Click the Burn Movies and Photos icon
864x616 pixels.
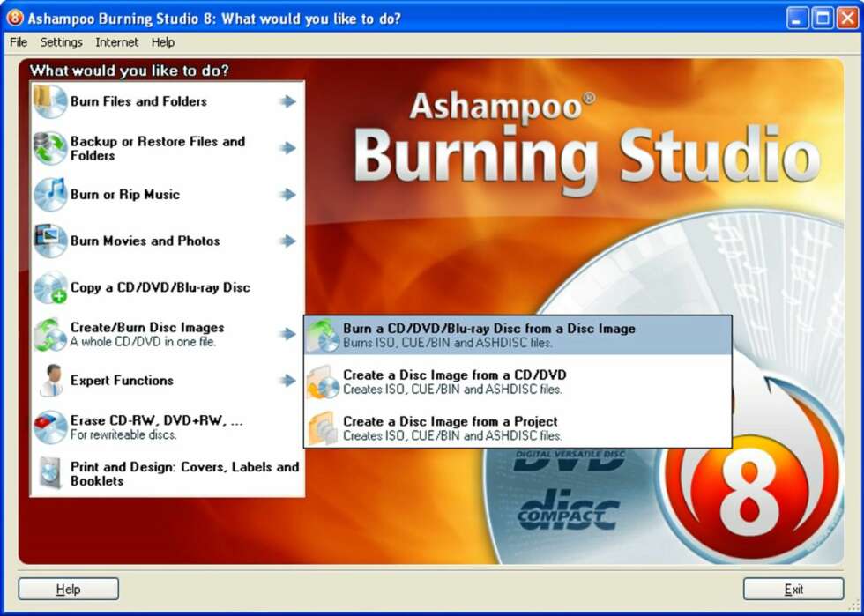click(49, 241)
